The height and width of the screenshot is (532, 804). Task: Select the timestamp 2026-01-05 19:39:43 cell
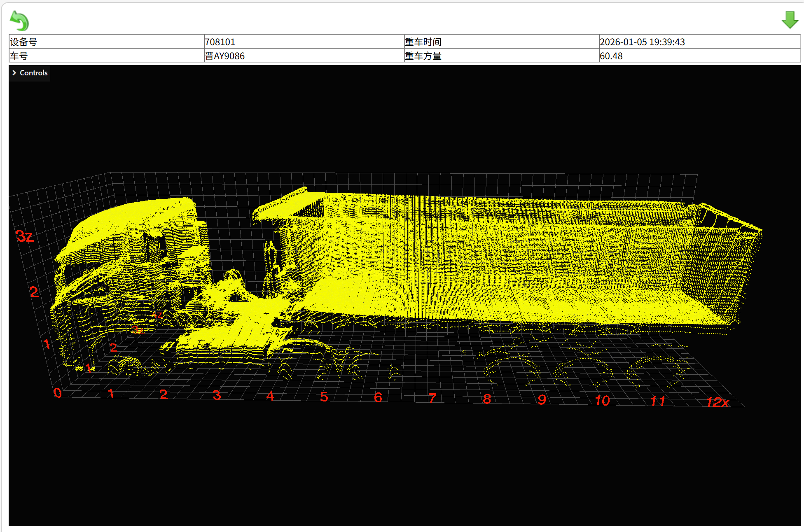642,42
